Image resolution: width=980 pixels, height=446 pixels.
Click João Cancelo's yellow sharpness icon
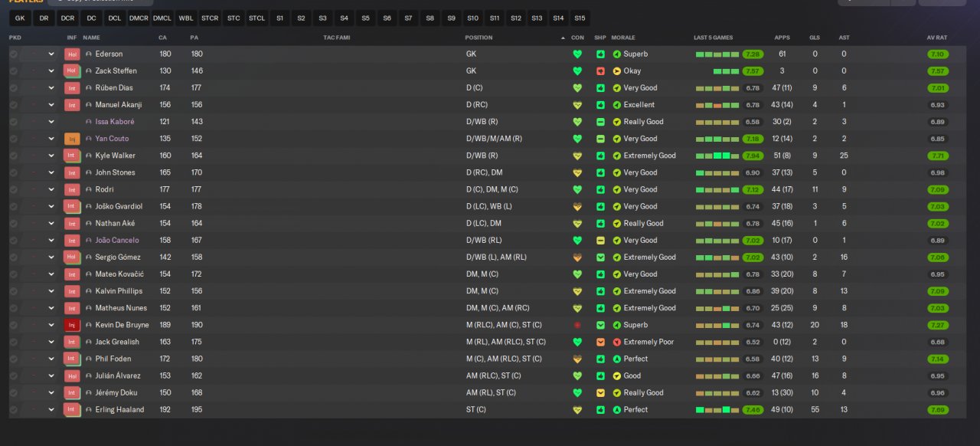point(601,240)
